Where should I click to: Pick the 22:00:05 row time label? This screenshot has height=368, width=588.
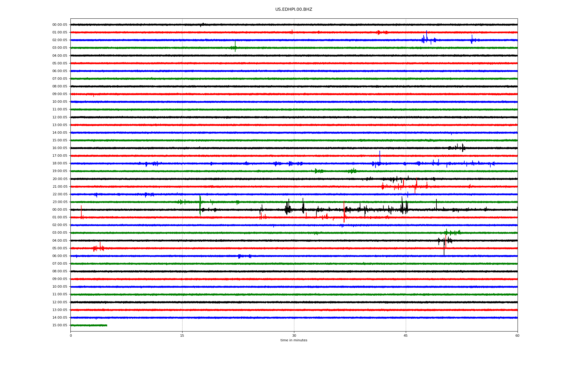pyautogui.click(x=60, y=194)
